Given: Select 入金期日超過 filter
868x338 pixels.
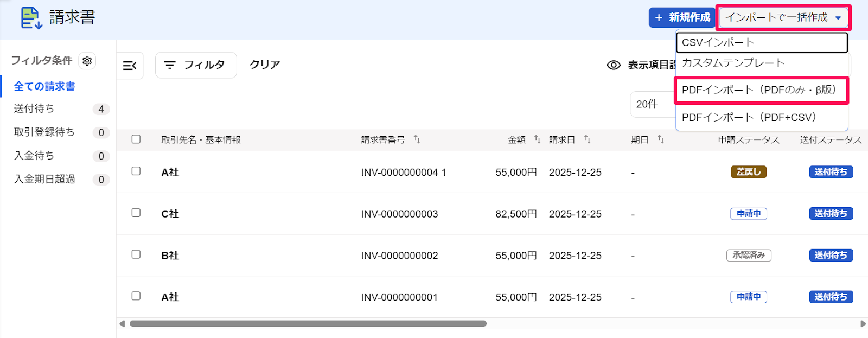Looking at the screenshot, I should pos(44,179).
